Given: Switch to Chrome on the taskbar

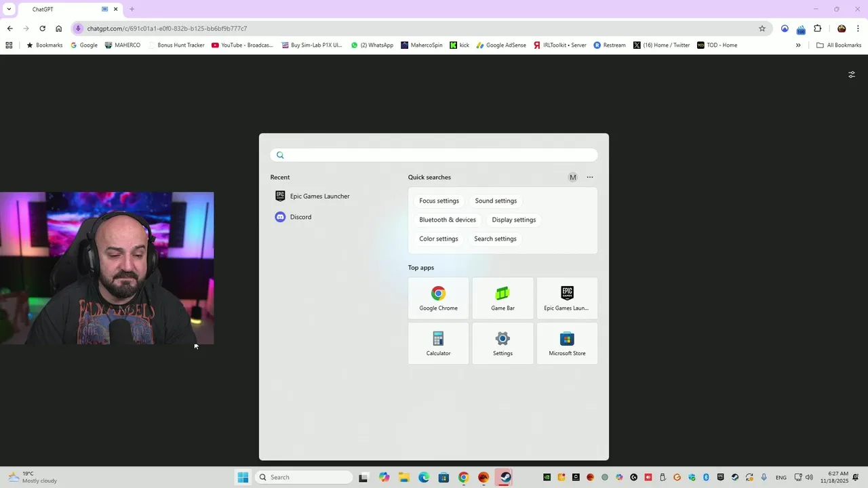Looking at the screenshot, I should 463,477.
